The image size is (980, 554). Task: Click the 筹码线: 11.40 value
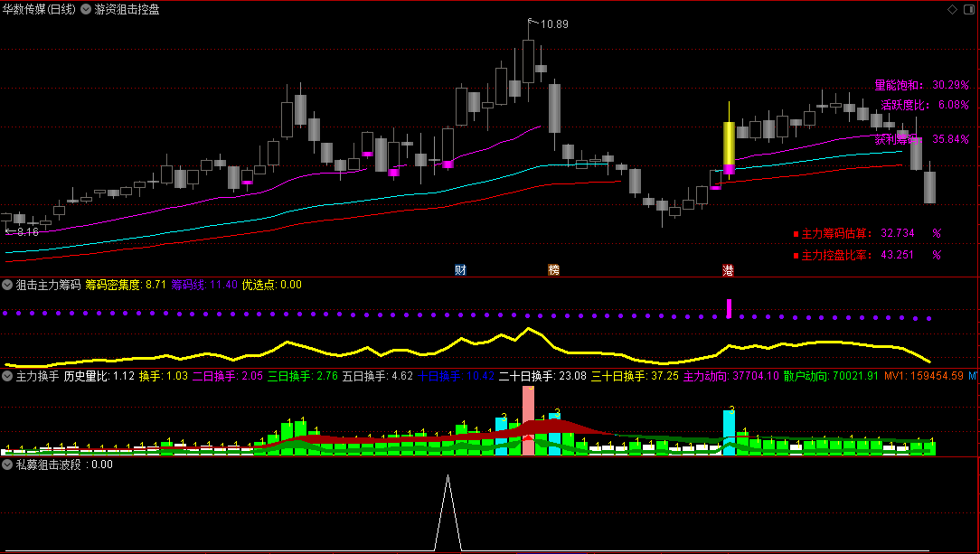(x=204, y=285)
